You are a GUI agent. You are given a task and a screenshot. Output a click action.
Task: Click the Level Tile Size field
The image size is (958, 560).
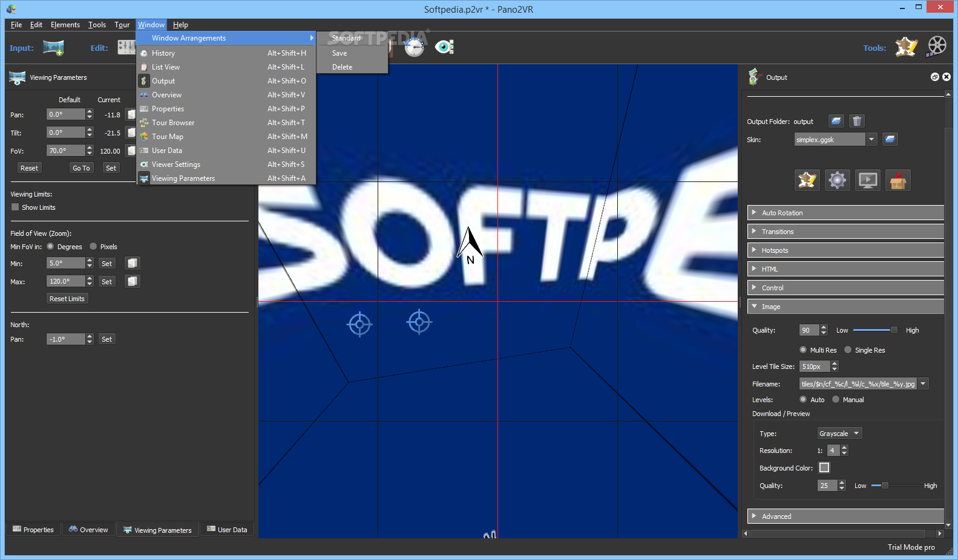click(815, 366)
